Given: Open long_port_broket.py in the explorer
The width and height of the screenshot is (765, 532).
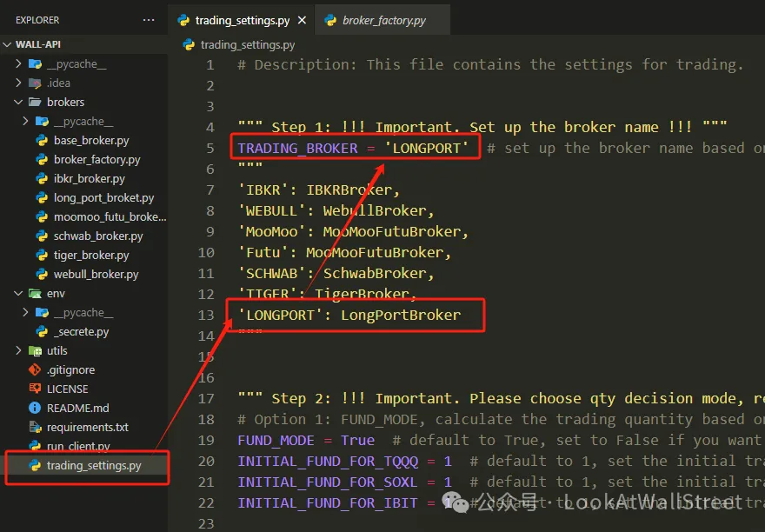Looking at the screenshot, I should 103,198.
